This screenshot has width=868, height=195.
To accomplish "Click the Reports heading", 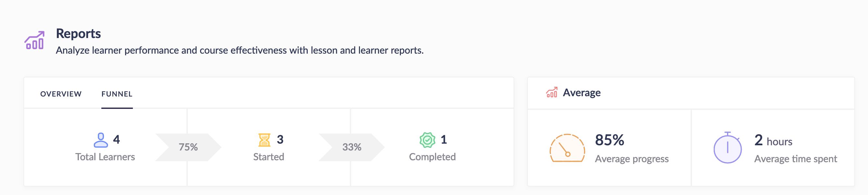I will tap(78, 33).
